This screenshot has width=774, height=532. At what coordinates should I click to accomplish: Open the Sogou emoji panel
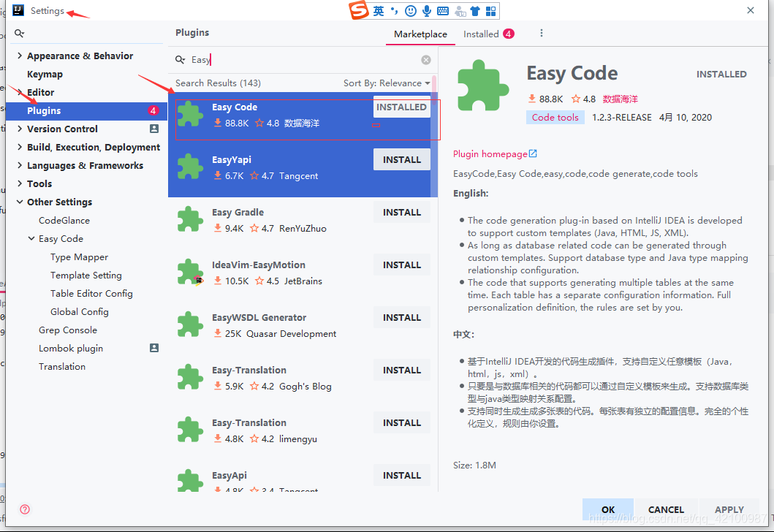pyautogui.click(x=410, y=11)
